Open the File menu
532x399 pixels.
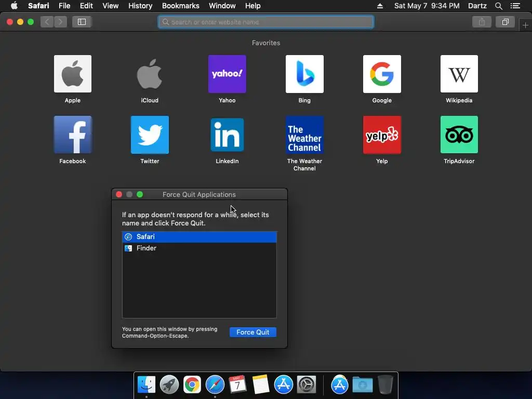pos(64,6)
